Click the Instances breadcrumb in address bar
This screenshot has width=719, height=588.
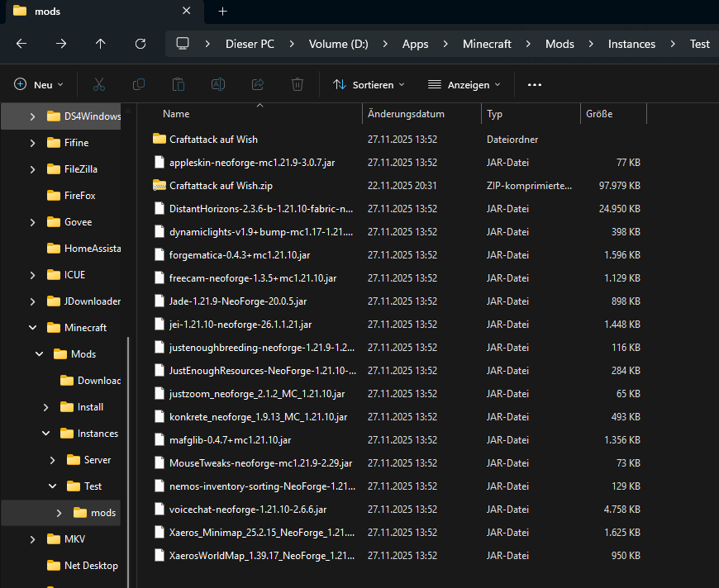pyautogui.click(x=631, y=44)
